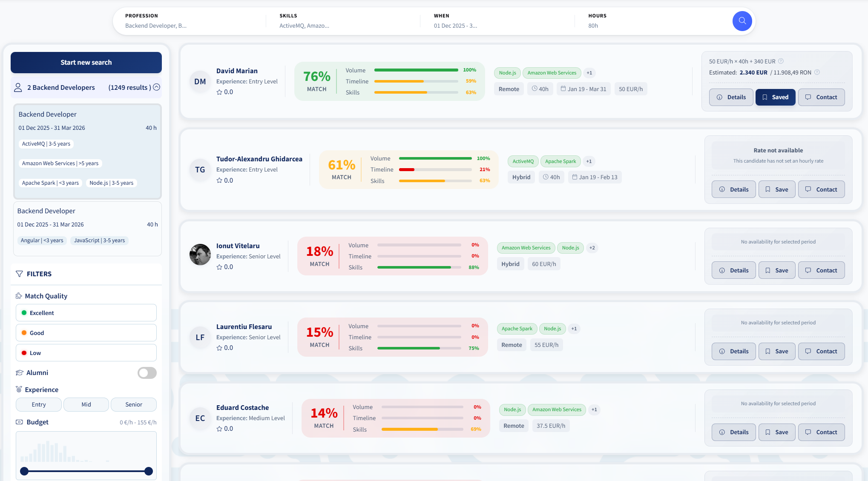Expand +2 skills for Ionut Vitelaru
The height and width of the screenshot is (481, 868).
click(592, 248)
